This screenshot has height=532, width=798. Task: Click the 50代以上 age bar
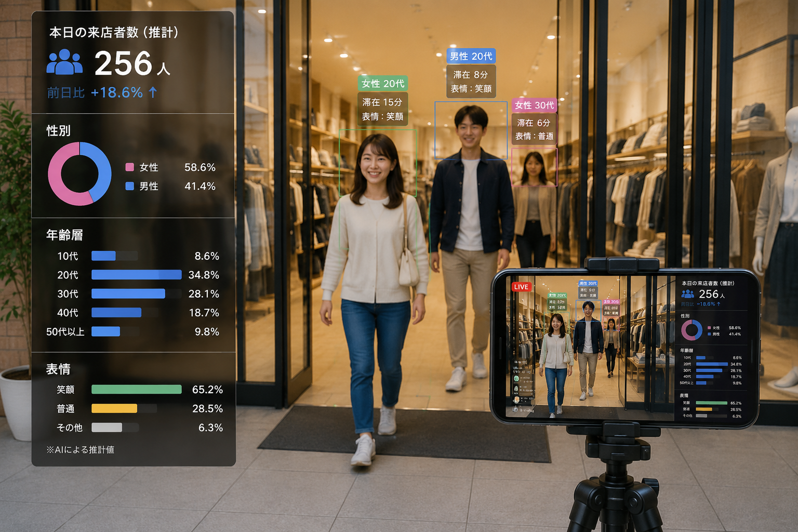tap(106, 331)
